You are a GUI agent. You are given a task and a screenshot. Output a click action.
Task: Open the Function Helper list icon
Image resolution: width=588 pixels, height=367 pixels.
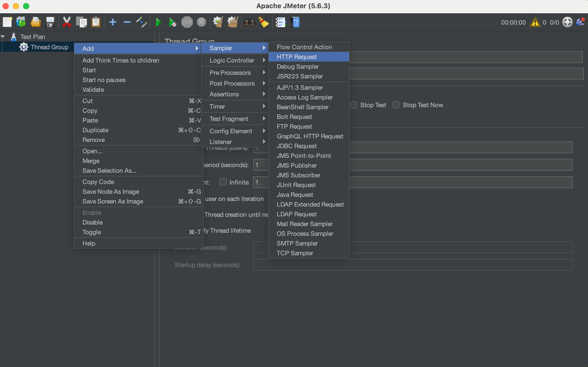coord(280,22)
